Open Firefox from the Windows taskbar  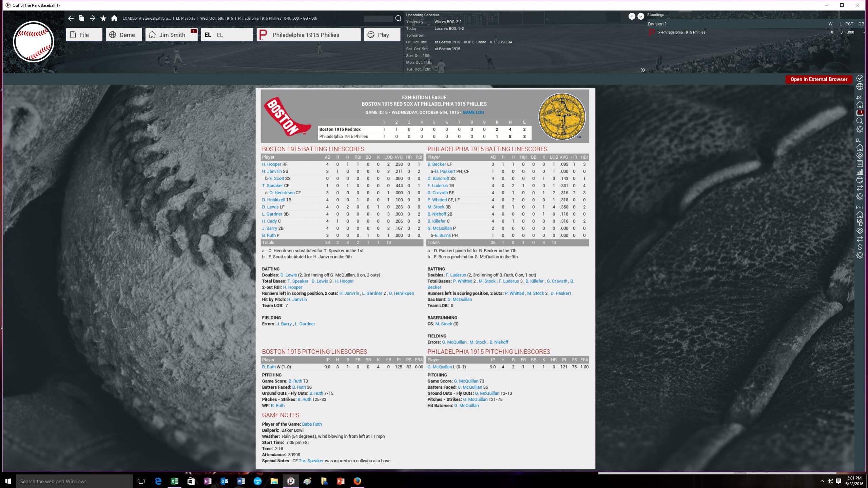(357, 481)
